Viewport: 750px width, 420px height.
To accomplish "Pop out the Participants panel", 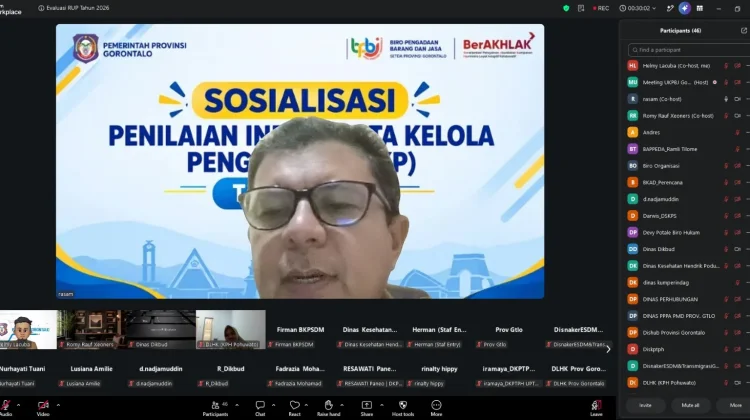I will tap(744, 31).
